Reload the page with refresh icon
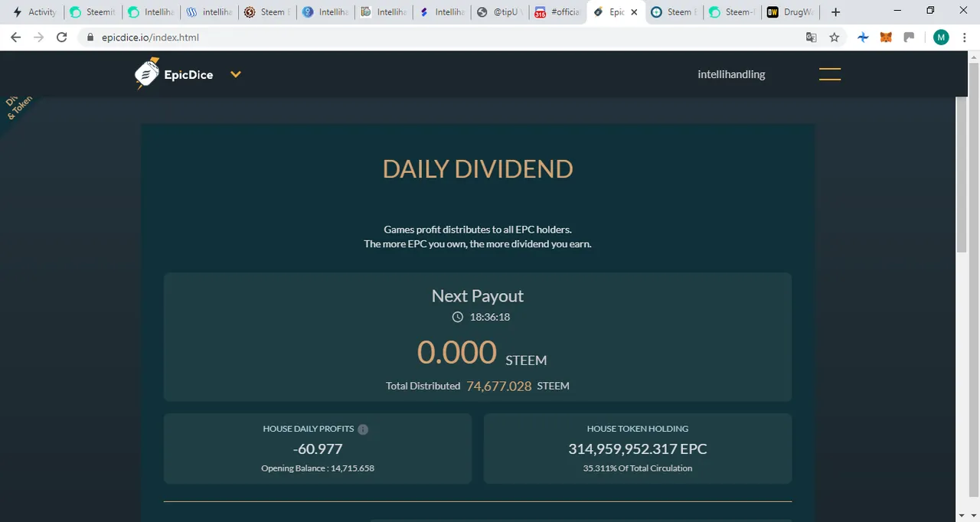 tap(62, 37)
